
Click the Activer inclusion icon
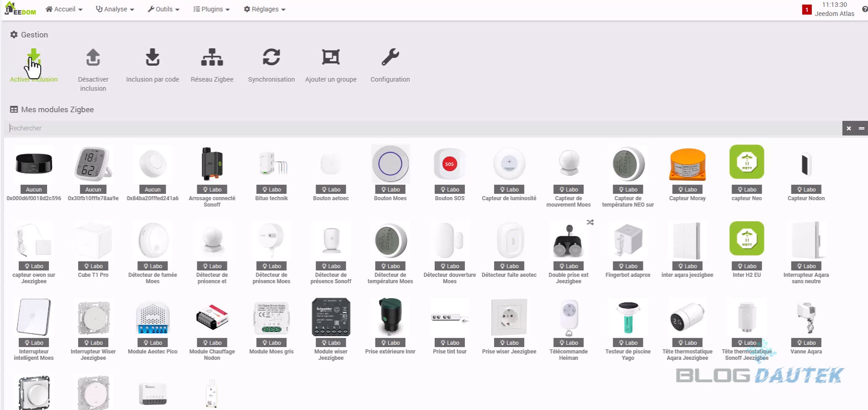33,58
